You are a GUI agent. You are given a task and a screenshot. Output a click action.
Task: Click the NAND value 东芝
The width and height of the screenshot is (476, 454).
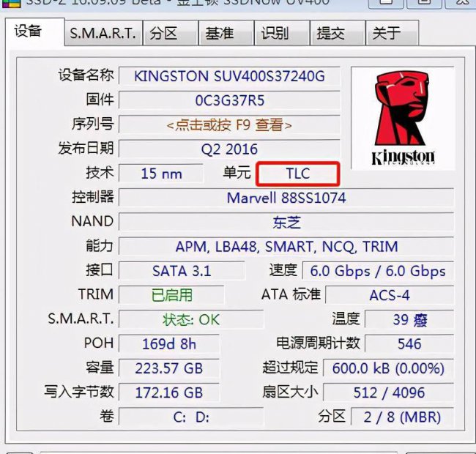tap(286, 222)
